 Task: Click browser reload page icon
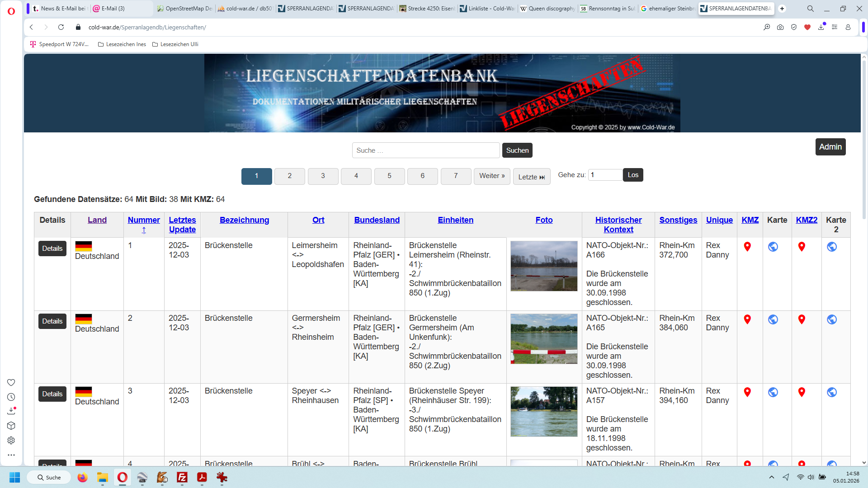(61, 27)
